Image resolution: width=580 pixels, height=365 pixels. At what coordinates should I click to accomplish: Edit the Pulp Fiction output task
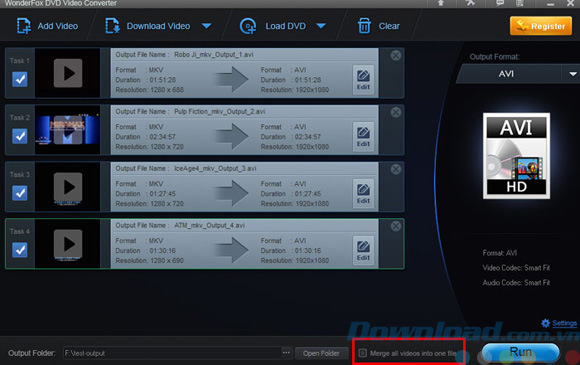363,137
